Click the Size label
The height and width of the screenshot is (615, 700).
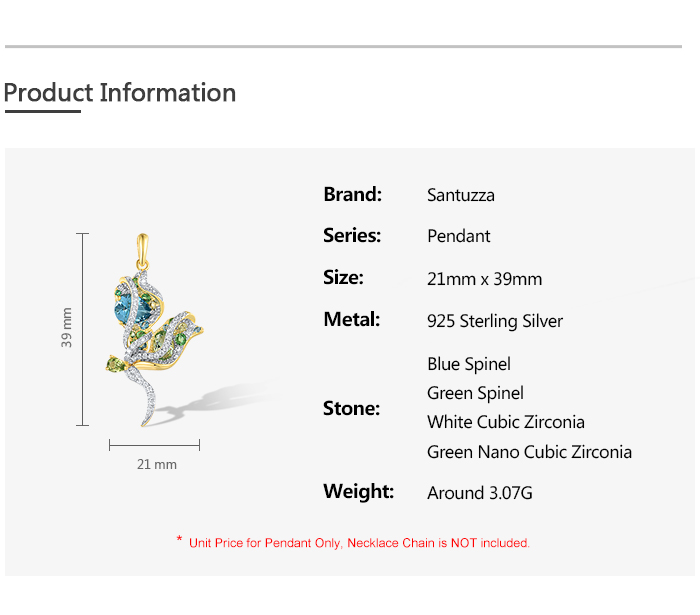(343, 278)
